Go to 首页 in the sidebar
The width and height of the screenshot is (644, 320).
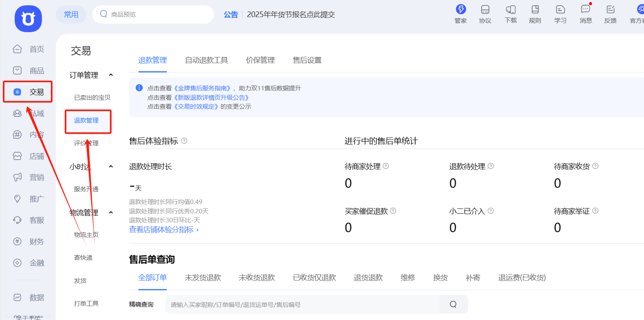[x=28, y=49]
